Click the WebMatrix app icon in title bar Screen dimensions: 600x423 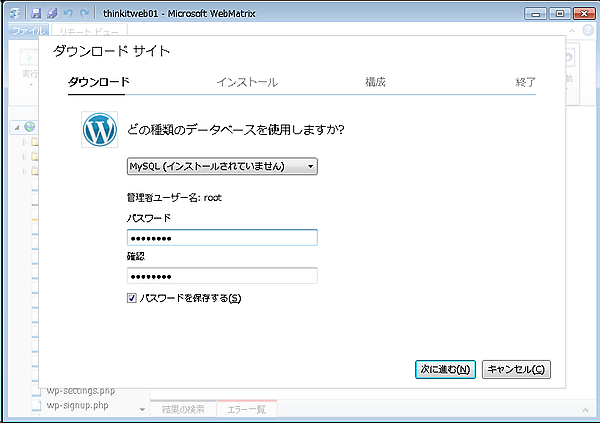15,13
